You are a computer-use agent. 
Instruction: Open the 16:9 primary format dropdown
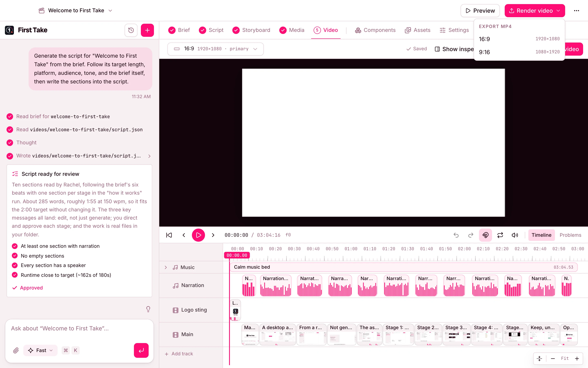[x=216, y=49]
